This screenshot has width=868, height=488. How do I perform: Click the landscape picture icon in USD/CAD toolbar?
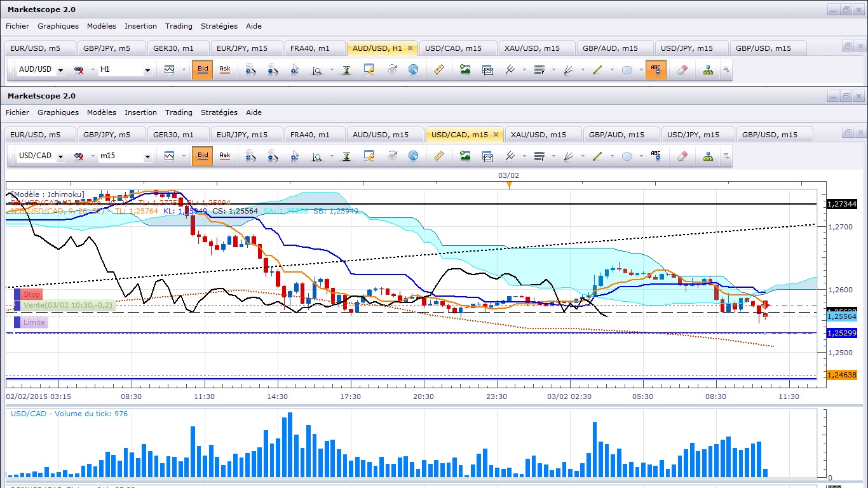tap(465, 156)
